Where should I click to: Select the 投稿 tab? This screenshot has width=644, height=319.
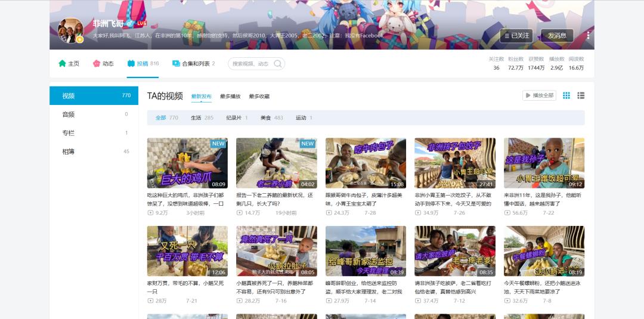coord(143,64)
